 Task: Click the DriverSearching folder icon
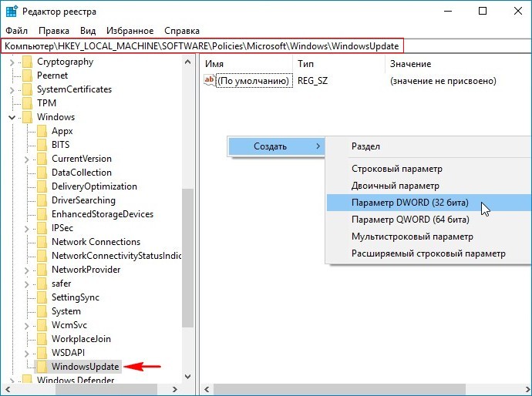[x=42, y=200]
